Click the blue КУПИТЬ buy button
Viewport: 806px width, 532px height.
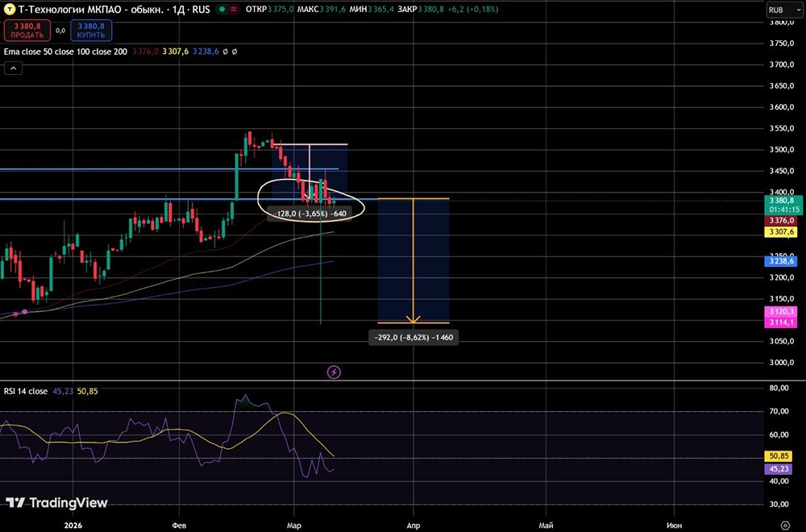pyautogui.click(x=91, y=31)
